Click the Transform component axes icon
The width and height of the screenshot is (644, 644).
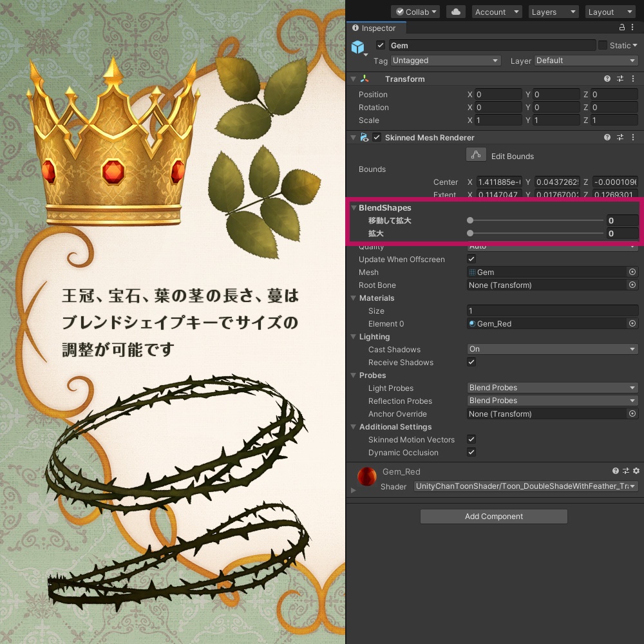(365, 79)
